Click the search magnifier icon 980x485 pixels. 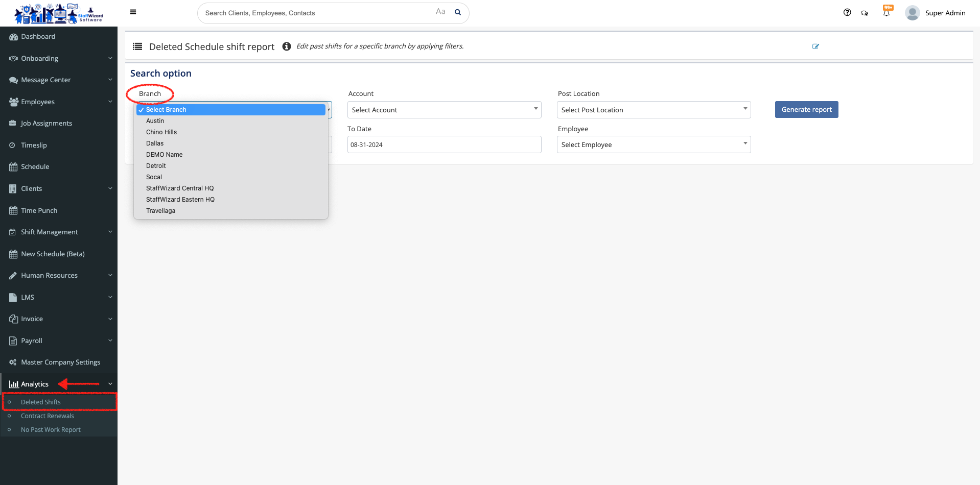[458, 13]
